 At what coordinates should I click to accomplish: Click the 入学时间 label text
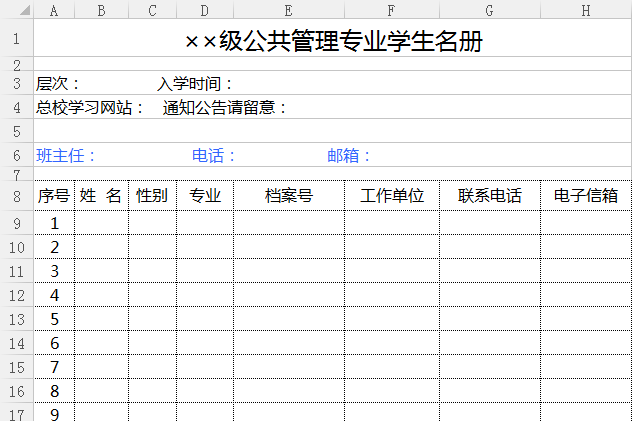tap(195, 84)
